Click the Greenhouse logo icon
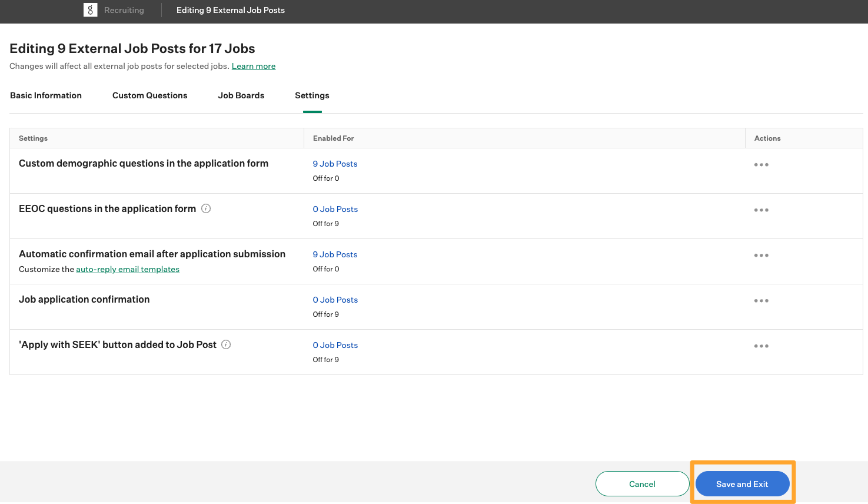868x504 pixels. 90,9
